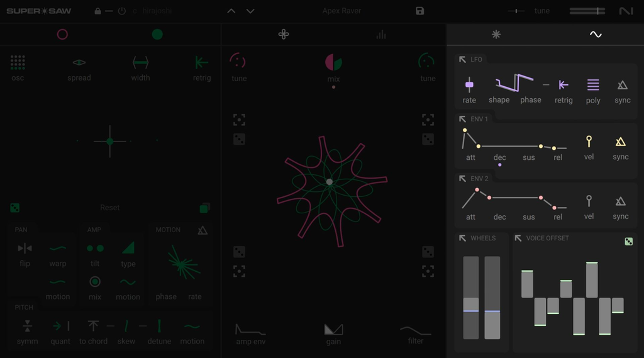Click the ENV 1 velocity pin icon
Screen dimensions: 644x358
(589, 142)
